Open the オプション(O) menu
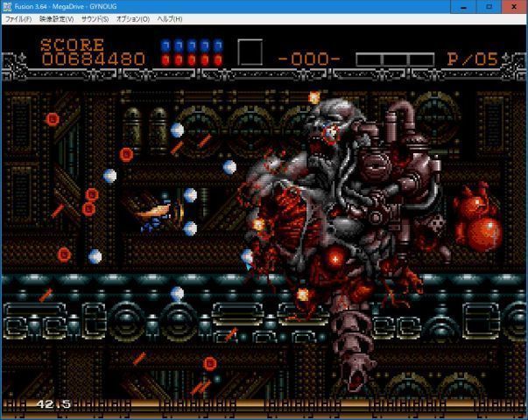Viewport: 528px width, 420px height. click(x=133, y=19)
